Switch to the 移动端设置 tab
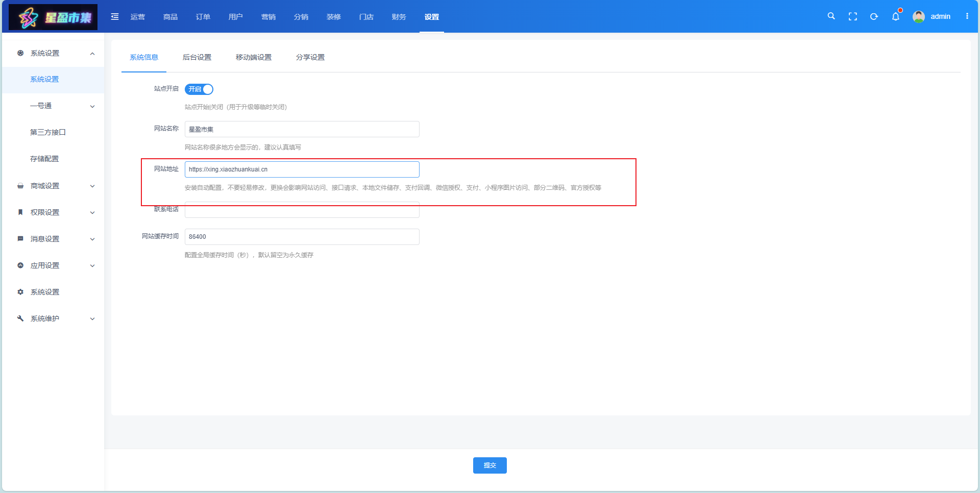 point(254,57)
